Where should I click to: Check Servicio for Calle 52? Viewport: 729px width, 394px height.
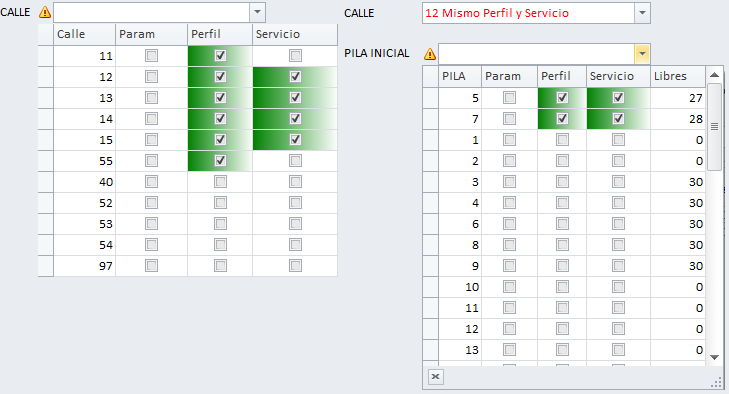[x=295, y=202]
